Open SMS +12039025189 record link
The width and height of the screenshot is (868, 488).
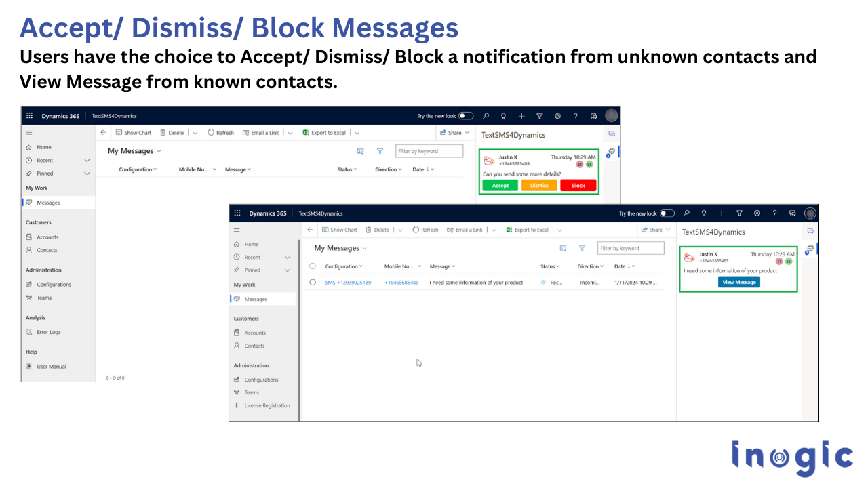click(x=348, y=282)
